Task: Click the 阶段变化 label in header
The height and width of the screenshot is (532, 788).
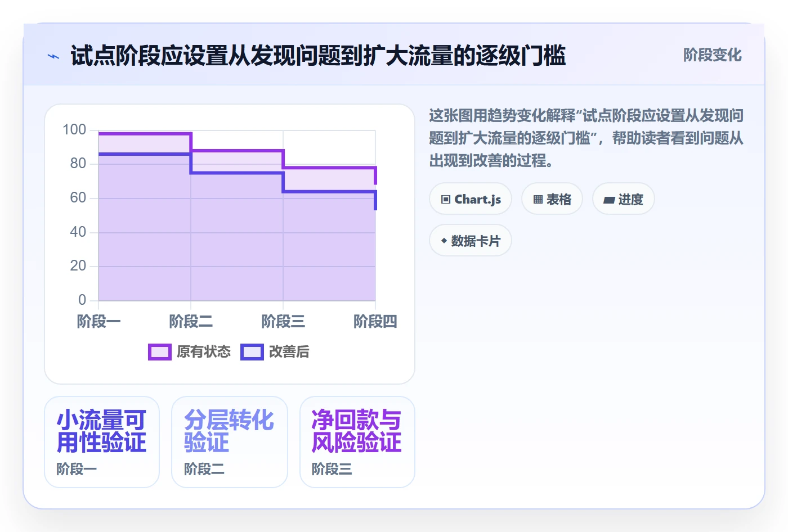Action: point(713,55)
